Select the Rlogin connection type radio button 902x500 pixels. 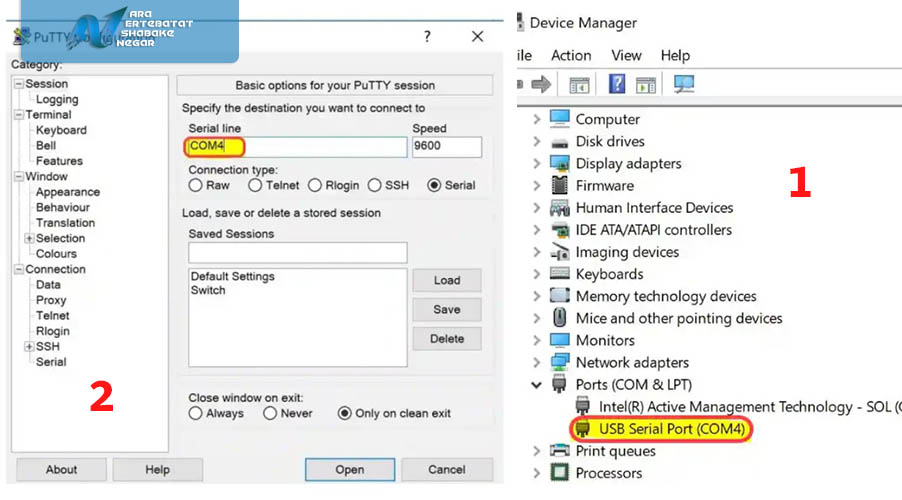click(315, 185)
